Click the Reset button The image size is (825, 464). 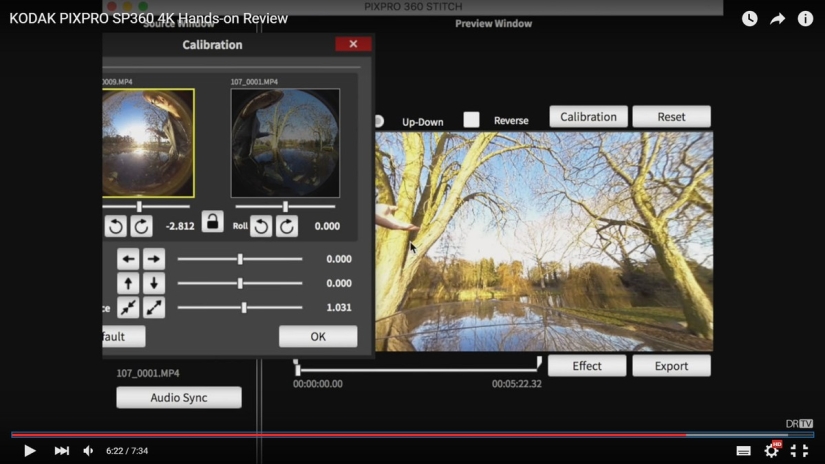(671, 117)
